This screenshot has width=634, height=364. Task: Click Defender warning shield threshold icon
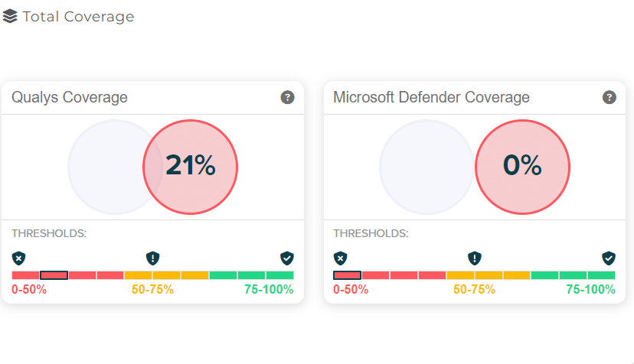[474, 258]
